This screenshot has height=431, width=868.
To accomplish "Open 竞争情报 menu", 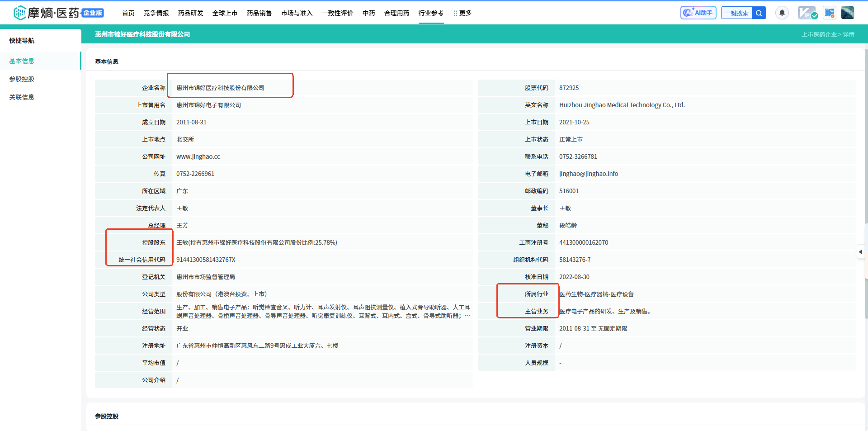I will 156,13.
